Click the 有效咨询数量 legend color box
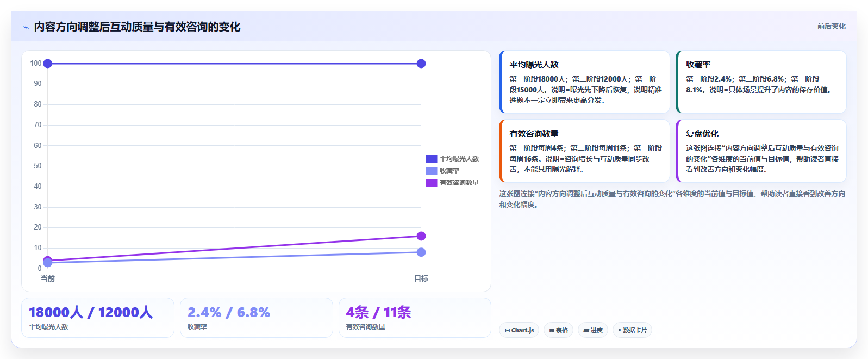 click(x=432, y=183)
